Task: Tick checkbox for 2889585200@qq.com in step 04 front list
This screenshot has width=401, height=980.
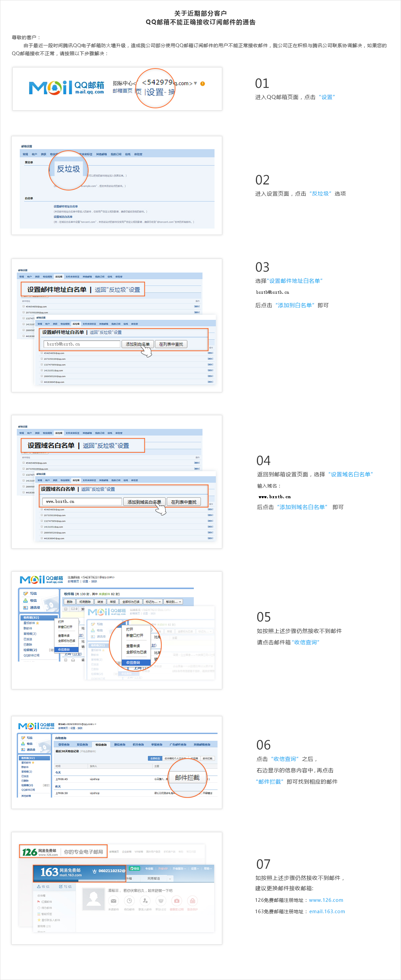Action: click(x=42, y=532)
